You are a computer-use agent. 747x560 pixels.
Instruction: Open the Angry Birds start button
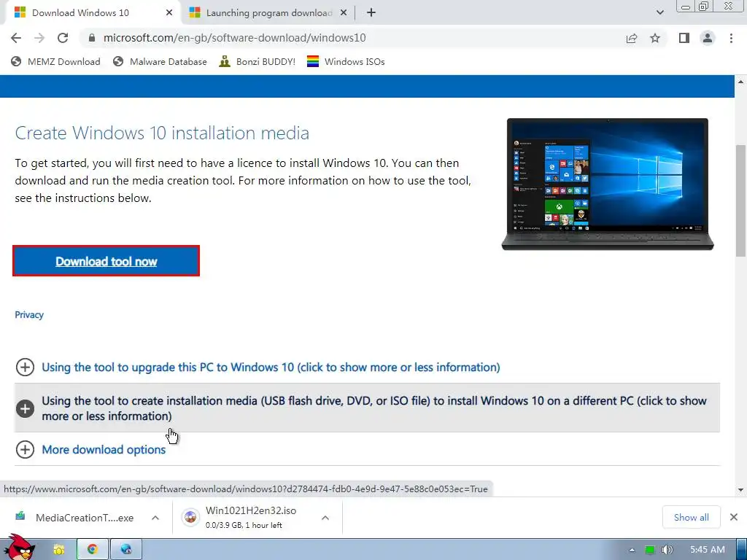click(x=19, y=548)
